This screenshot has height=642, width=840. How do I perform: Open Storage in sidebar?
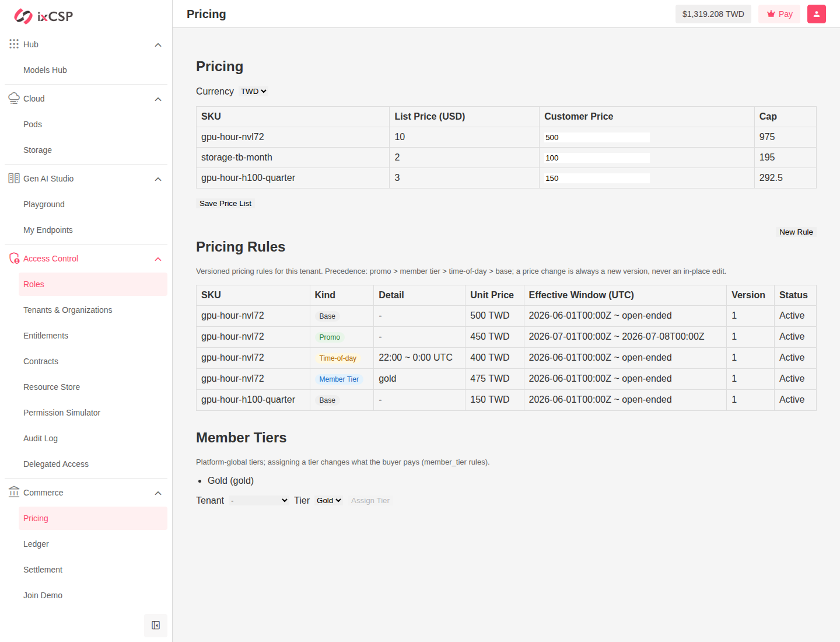tap(93, 150)
